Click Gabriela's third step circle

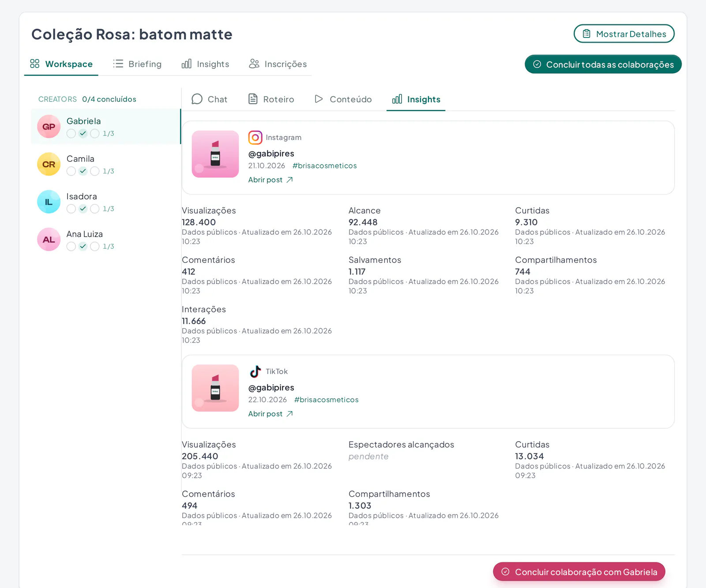[95, 134]
